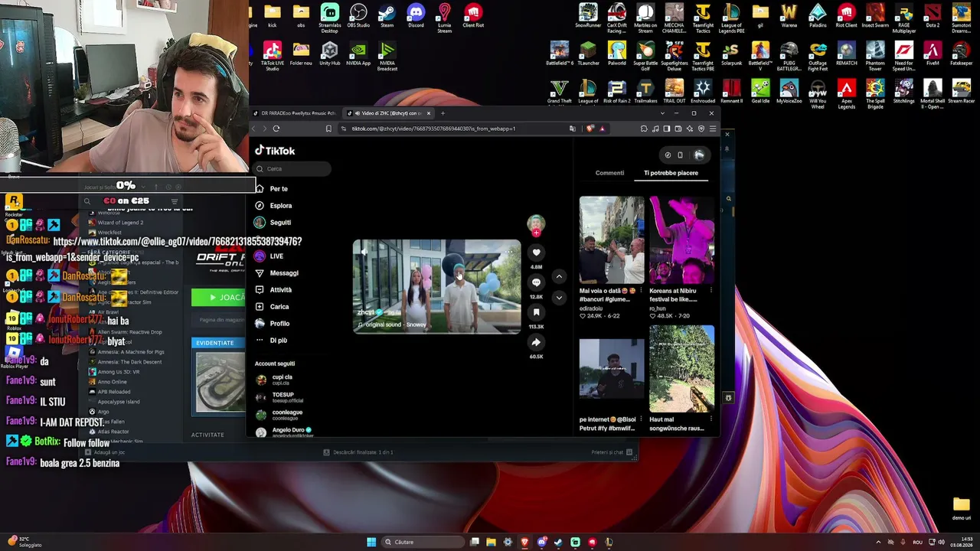
Task: Open Dota 2 desktop shortcut
Action: click(x=933, y=16)
